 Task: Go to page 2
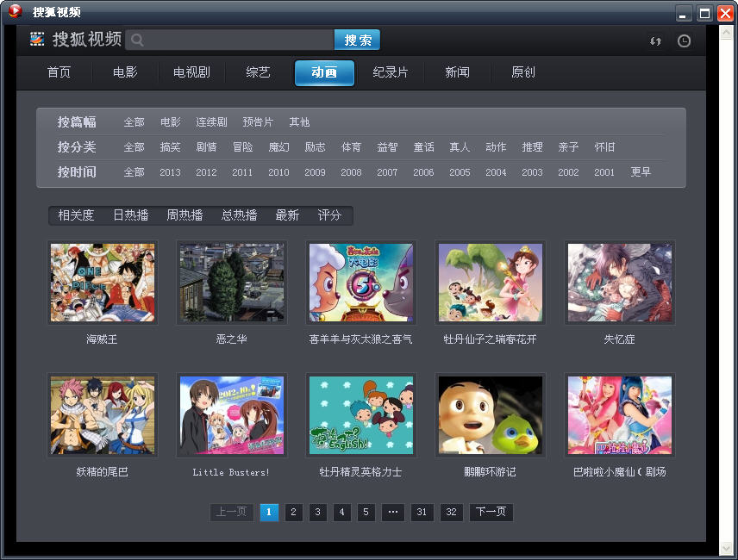tap(294, 512)
